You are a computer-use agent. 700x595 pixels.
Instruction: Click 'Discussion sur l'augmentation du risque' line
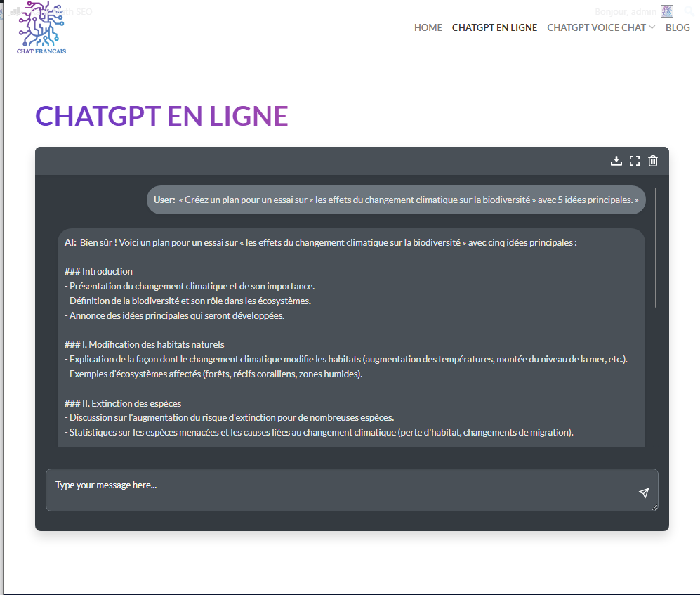[229, 418]
